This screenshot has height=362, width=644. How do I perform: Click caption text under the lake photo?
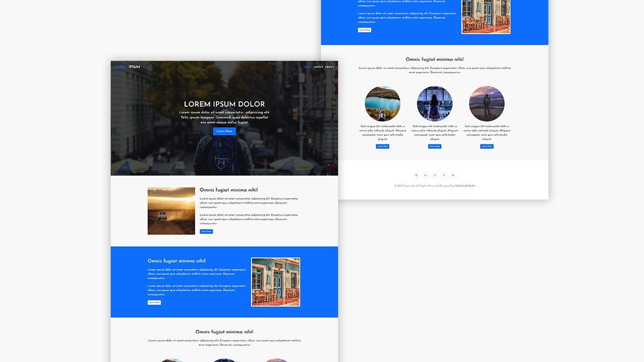click(382, 133)
